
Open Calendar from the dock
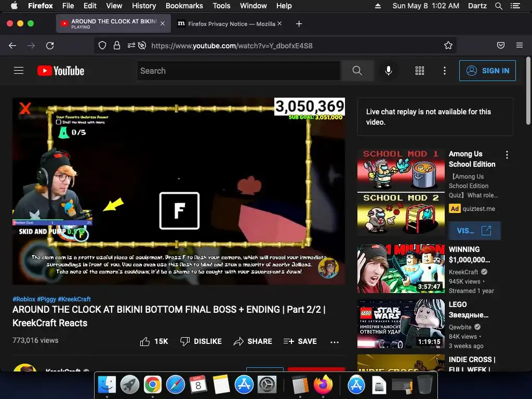click(198, 385)
